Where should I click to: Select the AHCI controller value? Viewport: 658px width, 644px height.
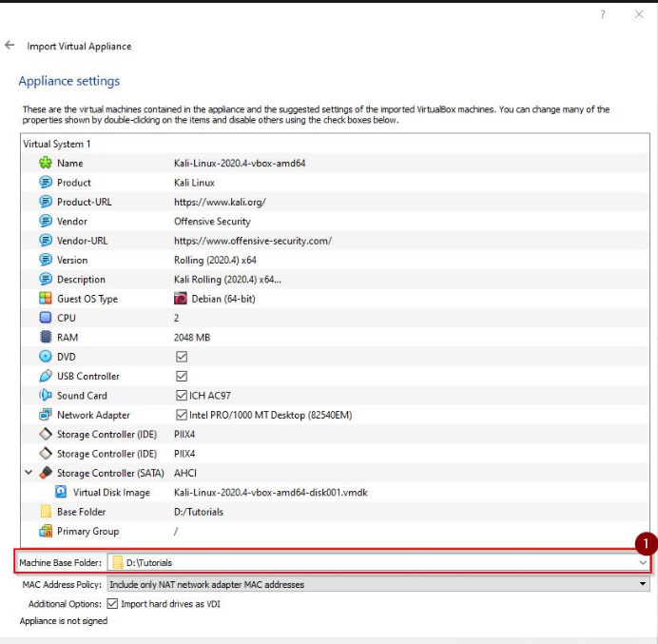(185, 473)
